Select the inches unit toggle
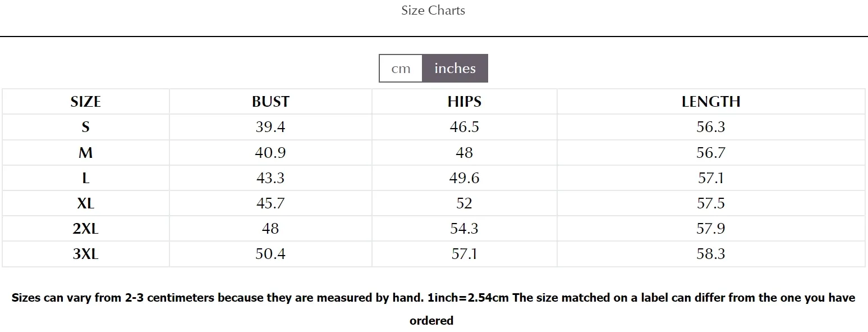This screenshot has height=332, width=868. (455, 69)
